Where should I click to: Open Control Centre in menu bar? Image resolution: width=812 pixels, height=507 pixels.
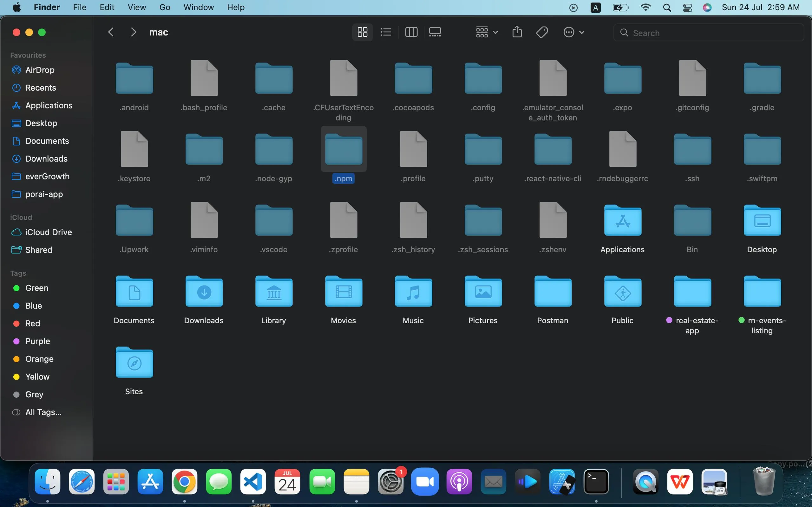coord(688,7)
